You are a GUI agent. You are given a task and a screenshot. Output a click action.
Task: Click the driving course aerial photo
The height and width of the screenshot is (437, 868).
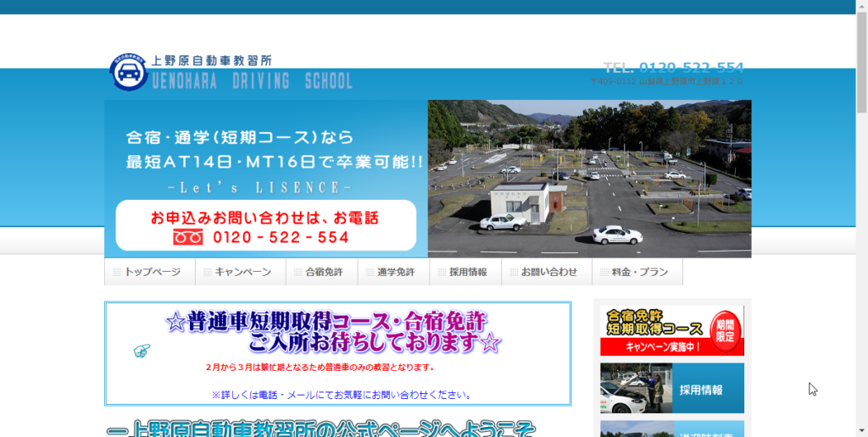pos(590,179)
